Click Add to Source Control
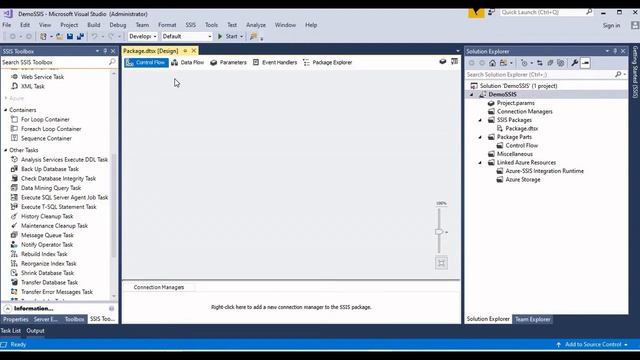The width and height of the screenshot is (640, 360). (x=592, y=344)
